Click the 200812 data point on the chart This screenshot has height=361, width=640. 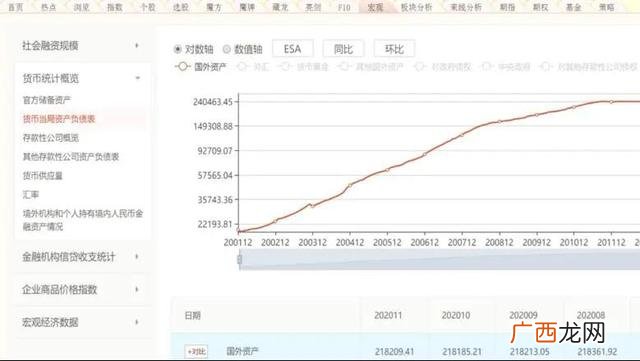(x=499, y=121)
